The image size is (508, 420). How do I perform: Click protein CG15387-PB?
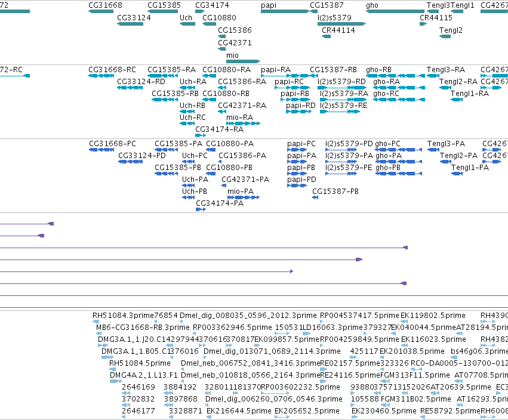point(335,192)
